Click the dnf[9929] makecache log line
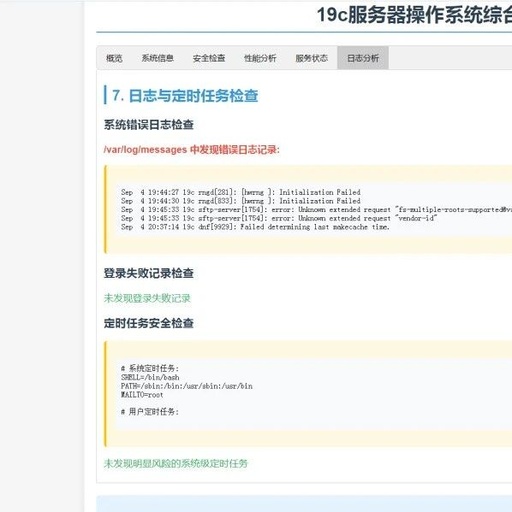The image size is (512, 512). (x=255, y=227)
